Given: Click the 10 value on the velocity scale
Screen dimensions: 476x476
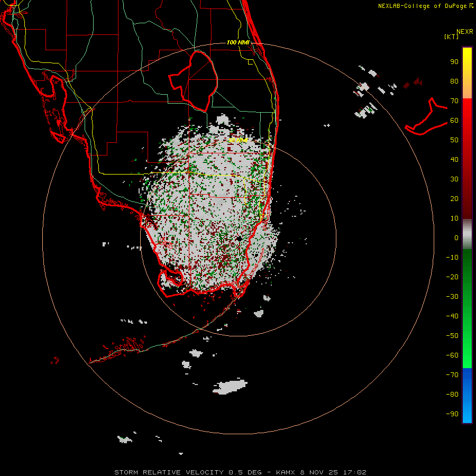Looking at the screenshot, I should (x=454, y=218).
